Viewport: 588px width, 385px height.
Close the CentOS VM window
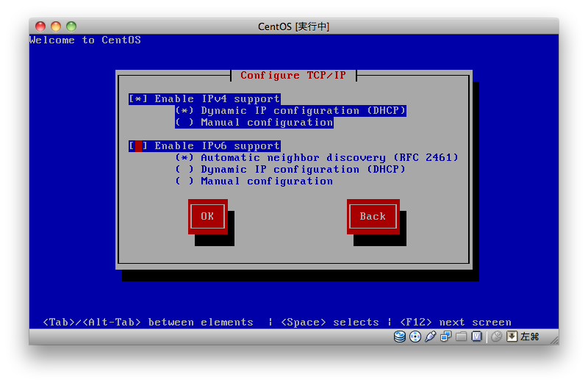[40, 26]
